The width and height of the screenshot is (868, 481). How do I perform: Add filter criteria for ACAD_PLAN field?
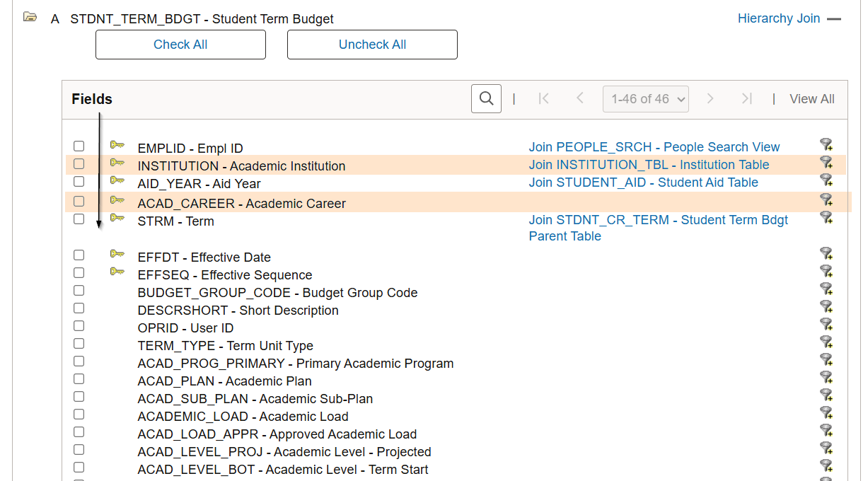(826, 378)
